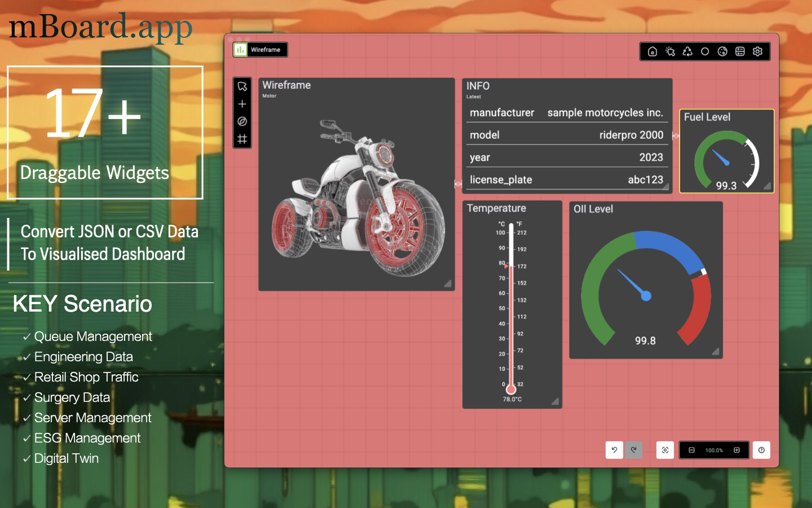Open the compass navigation tool
Viewport: 812px width, 508px height.
click(x=242, y=122)
